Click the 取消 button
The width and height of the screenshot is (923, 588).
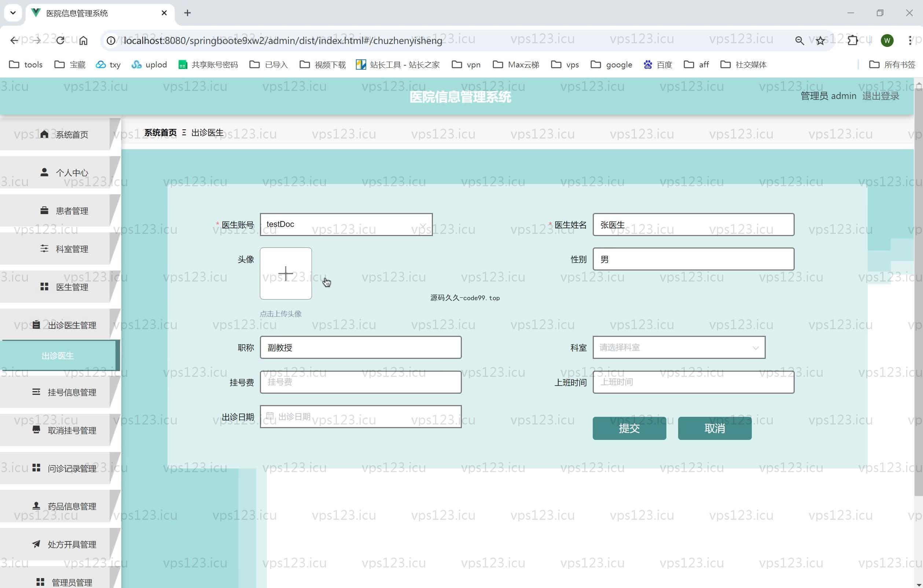pos(714,428)
